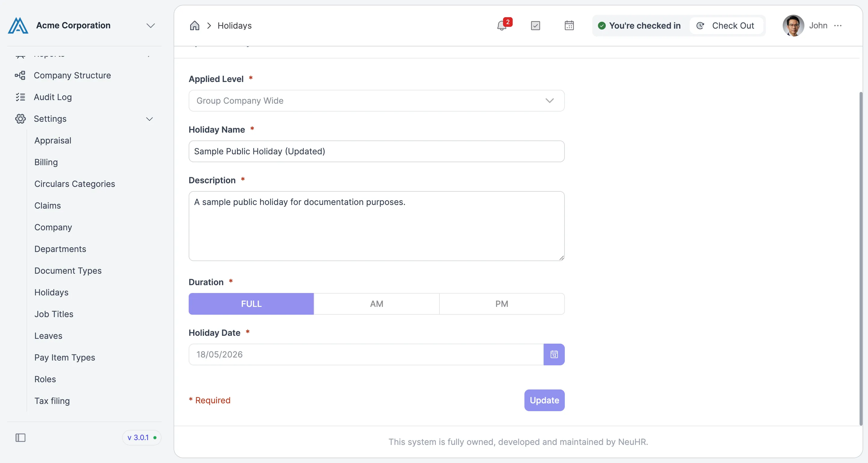The width and height of the screenshot is (868, 463).
Task: Click John's profile avatar
Action: click(x=793, y=26)
